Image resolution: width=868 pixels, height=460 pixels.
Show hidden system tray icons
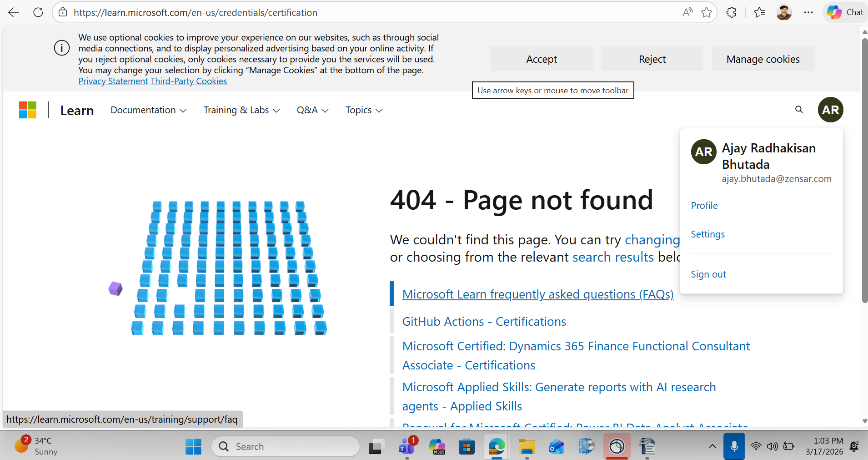[712, 446]
